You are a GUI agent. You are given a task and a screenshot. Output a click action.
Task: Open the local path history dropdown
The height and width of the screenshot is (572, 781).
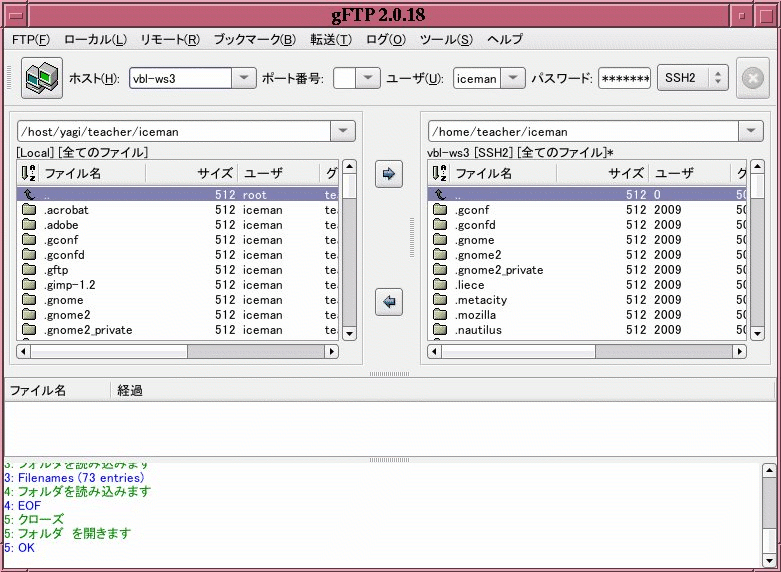click(343, 131)
